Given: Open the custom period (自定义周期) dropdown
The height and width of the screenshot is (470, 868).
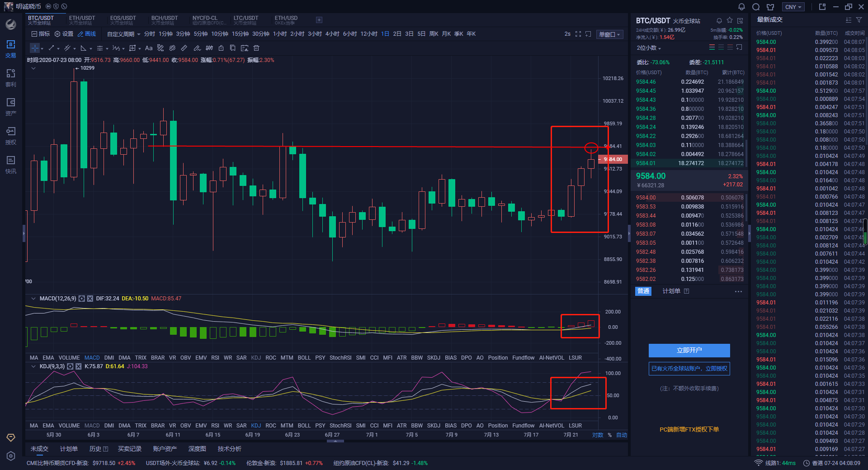Looking at the screenshot, I should pos(123,34).
